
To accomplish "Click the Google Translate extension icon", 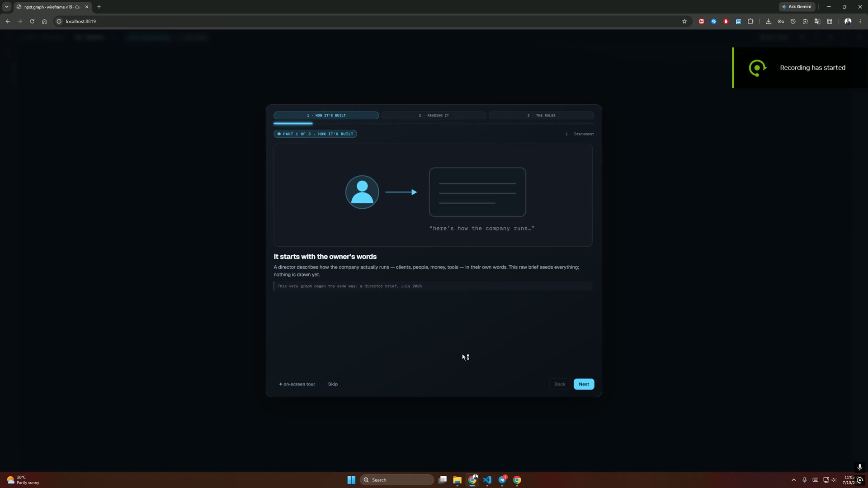I will (x=817, y=21).
